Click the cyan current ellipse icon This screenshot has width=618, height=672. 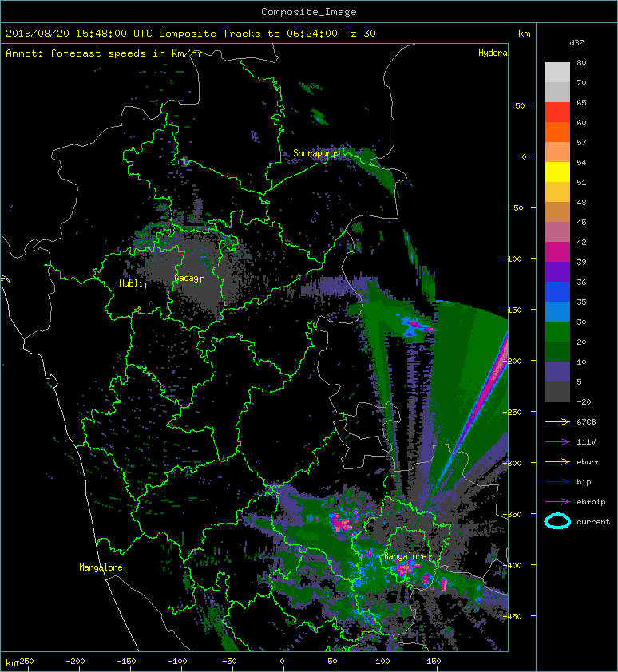557,521
